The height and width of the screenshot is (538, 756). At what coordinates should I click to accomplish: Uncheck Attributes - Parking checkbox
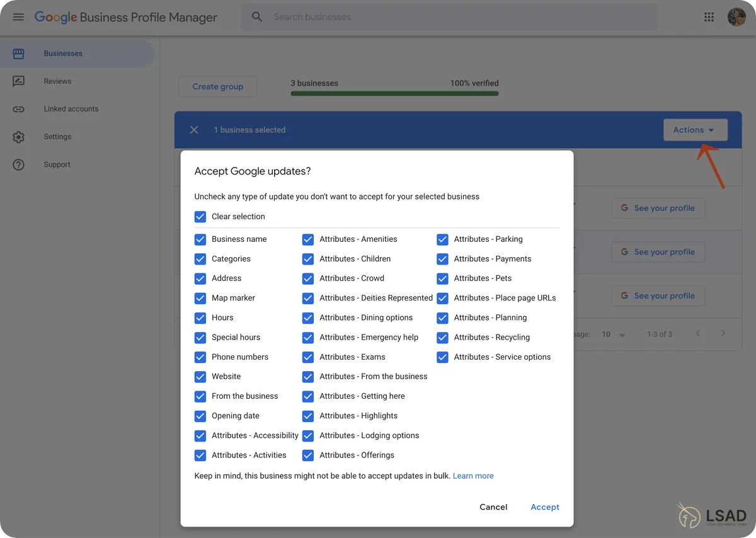point(442,239)
